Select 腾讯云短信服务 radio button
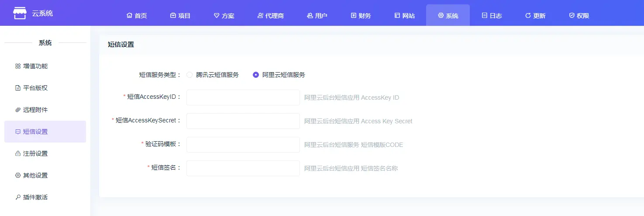The width and height of the screenshot is (644, 216). [189, 75]
